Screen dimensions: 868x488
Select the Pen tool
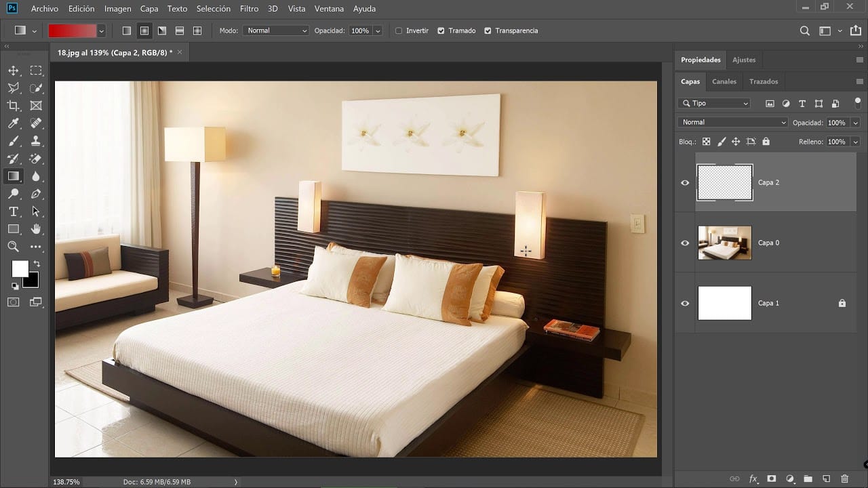pyautogui.click(x=36, y=194)
